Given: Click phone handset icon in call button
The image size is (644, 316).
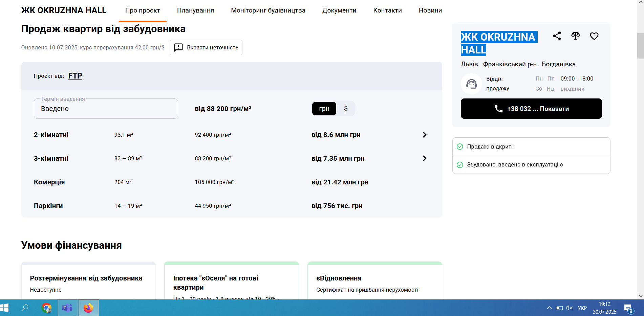Looking at the screenshot, I should [498, 109].
